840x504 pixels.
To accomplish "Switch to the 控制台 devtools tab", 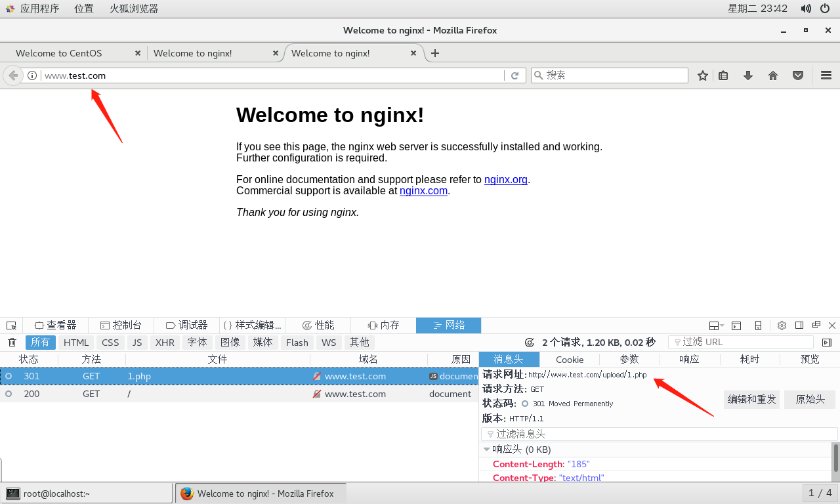I will tap(121, 325).
